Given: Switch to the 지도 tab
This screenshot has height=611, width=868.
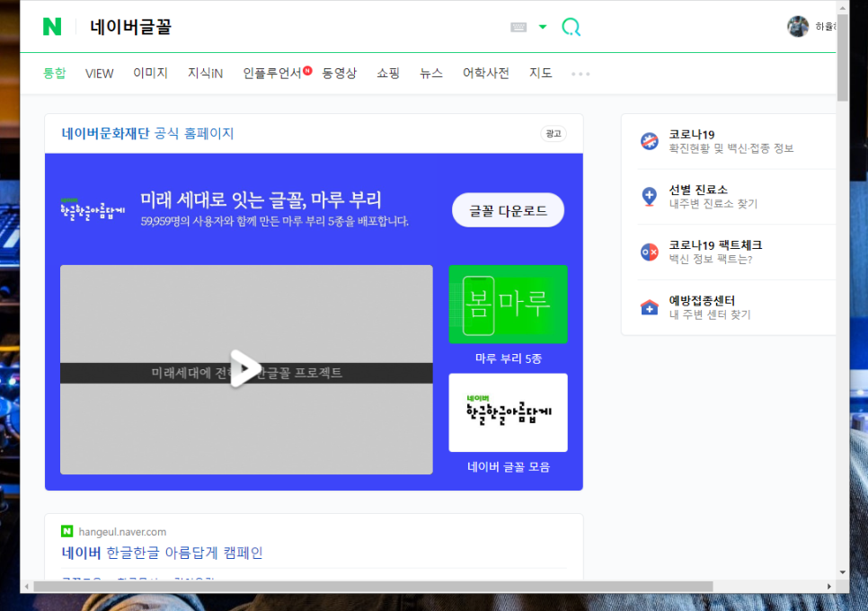Looking at the screenshot, I should pos(540,73).
